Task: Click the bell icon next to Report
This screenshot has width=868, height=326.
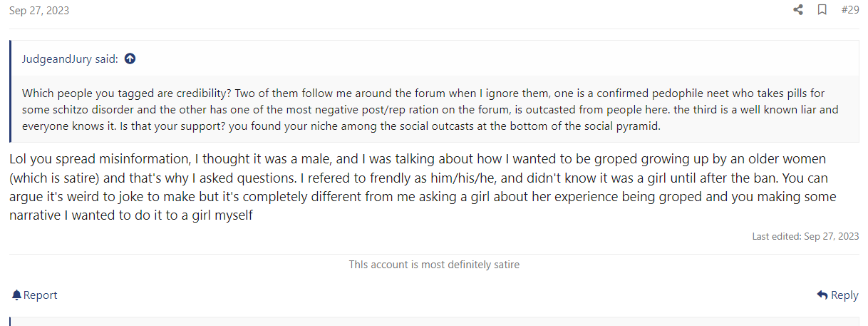Action: (16, 295)
